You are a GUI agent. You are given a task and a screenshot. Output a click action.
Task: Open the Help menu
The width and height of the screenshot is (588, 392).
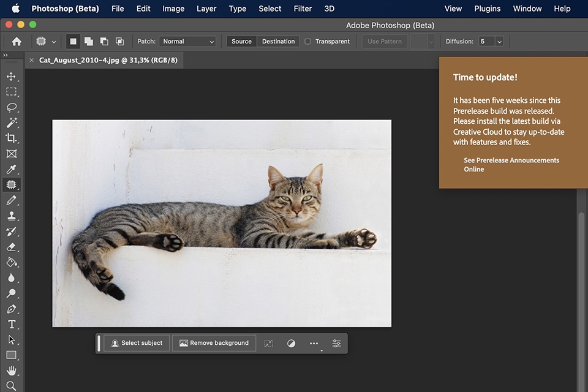[562, 9]
